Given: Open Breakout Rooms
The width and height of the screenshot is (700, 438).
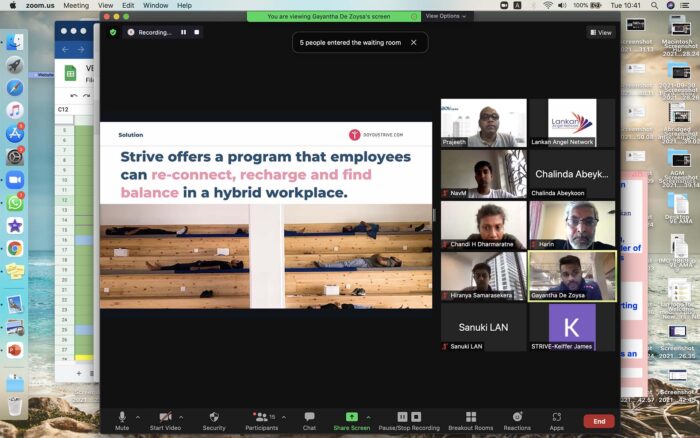Looking at the screenshot, I should [470, 420].
